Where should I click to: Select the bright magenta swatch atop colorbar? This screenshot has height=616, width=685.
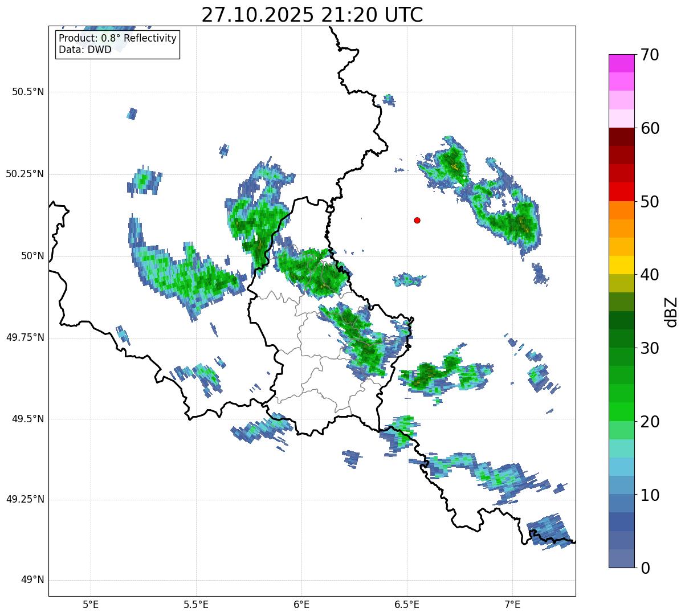(x=621, y=63)
